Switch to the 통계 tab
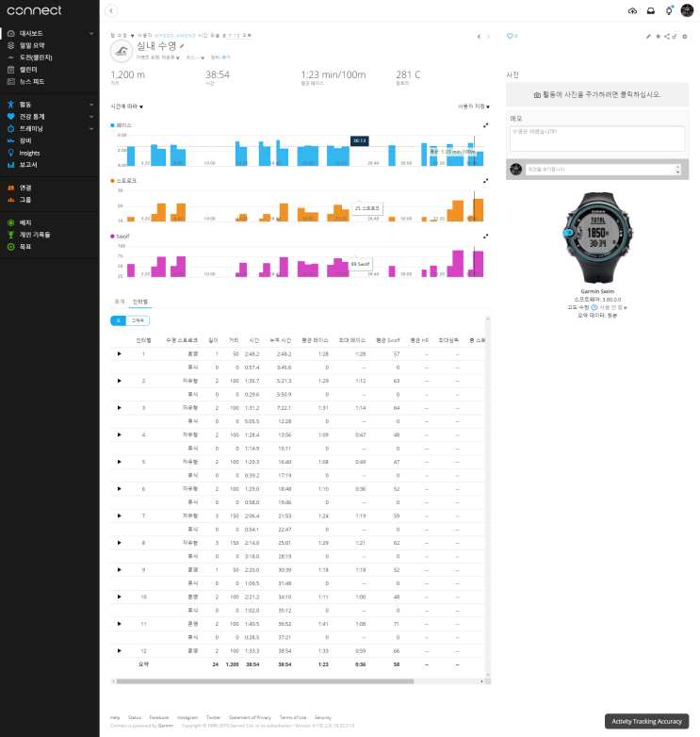This screenshot has width=700, height=737. pos(120,302)
